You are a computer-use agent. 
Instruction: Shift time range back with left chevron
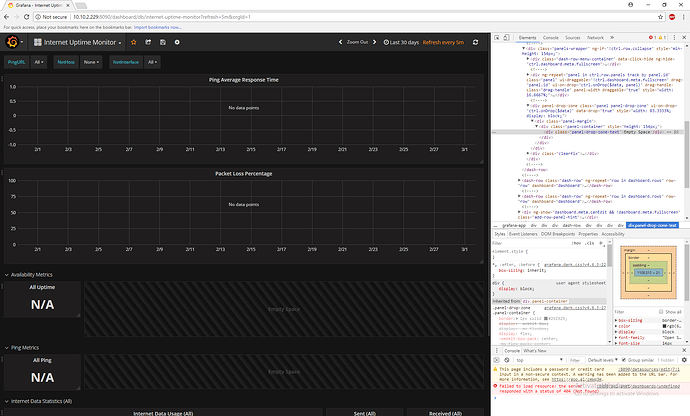click(x=340, y=42)
